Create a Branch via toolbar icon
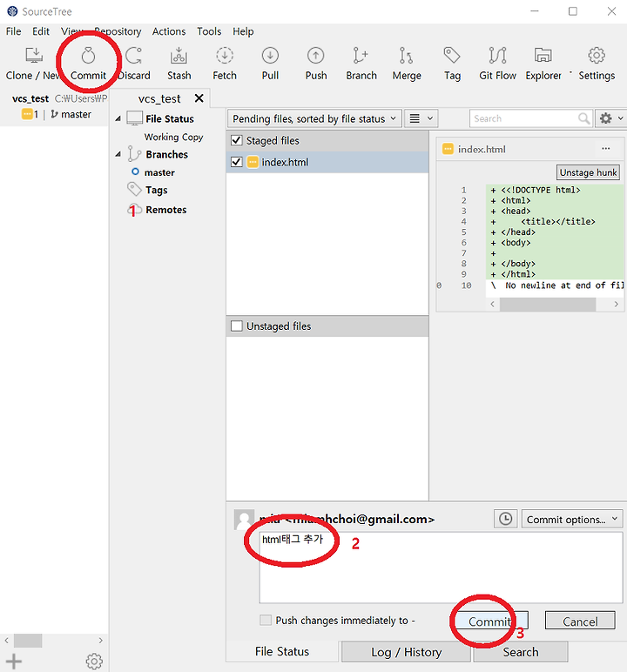 [361, 64]
